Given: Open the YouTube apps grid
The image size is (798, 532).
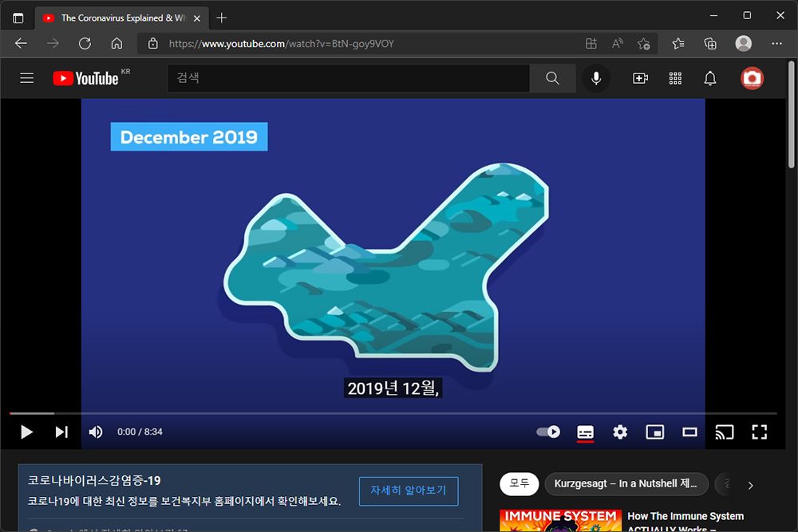Looking at the screenshot, I should (675, 78).
